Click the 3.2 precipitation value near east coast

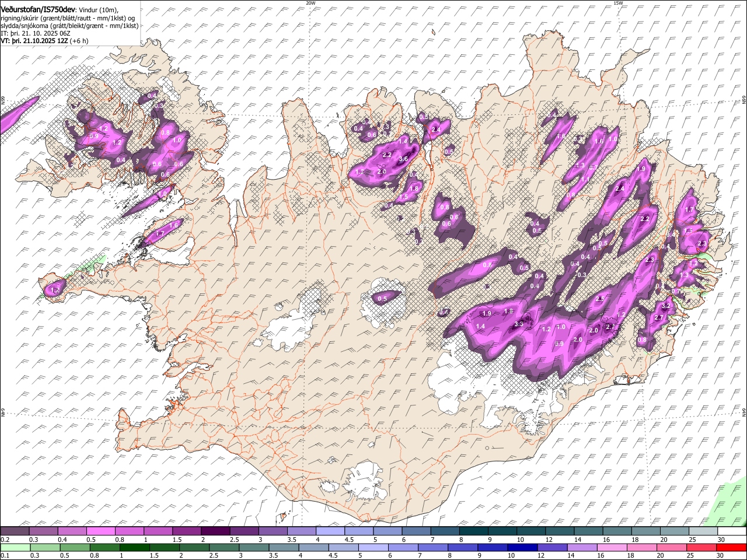pos(666,306)
